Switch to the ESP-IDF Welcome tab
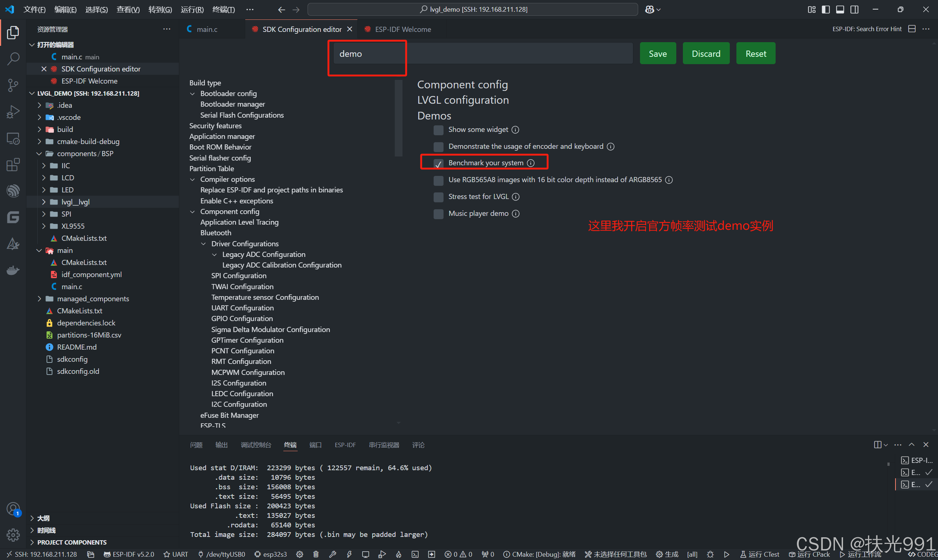Viewport: 938px width, 560px height. (402, 29)
